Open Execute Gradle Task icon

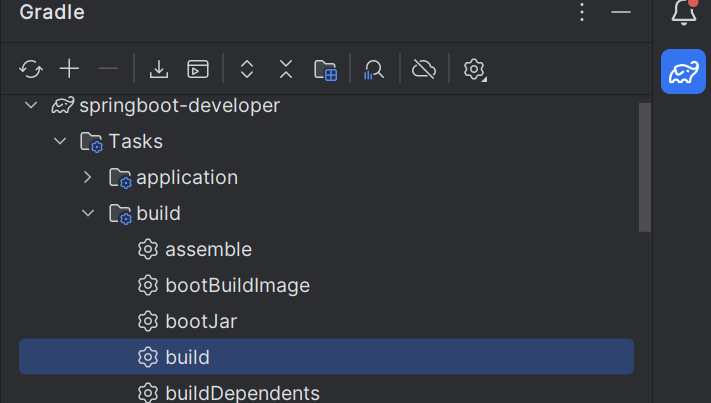(x=198, y=69)
